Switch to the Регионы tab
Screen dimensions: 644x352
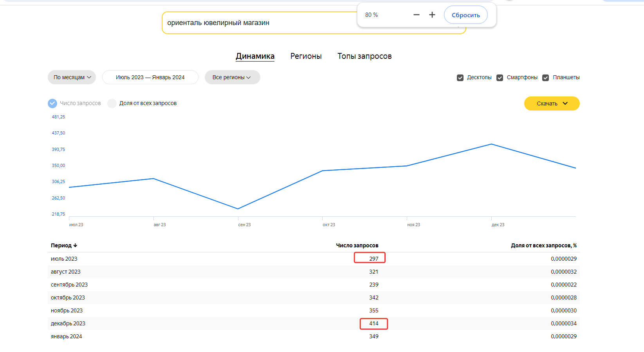tap(306, 56)
